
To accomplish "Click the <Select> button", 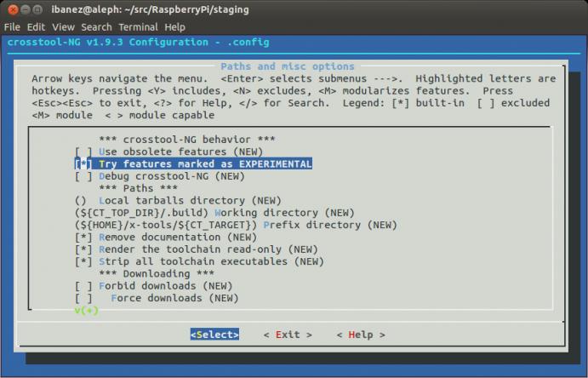I will click(x=214, y=335).
